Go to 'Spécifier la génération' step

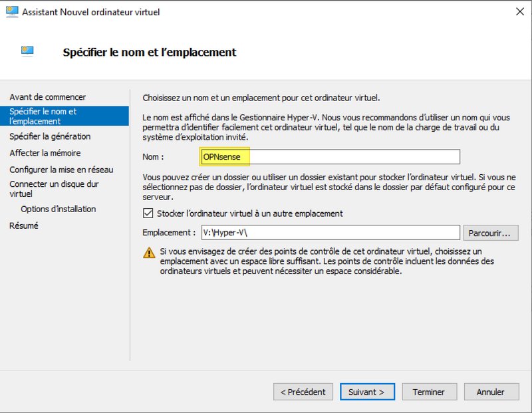50,136
